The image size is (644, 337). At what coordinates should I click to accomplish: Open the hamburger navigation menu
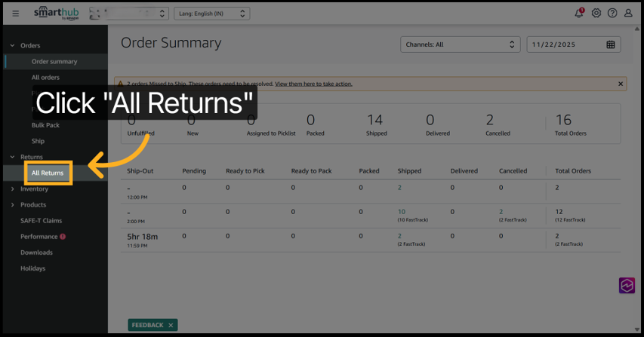16,14
